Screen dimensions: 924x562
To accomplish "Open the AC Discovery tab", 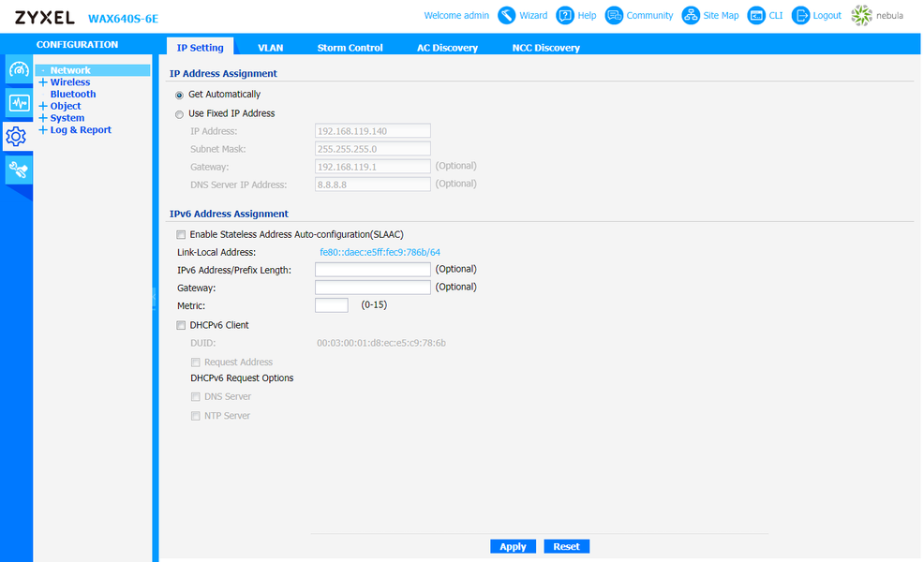I will (447, 47).
